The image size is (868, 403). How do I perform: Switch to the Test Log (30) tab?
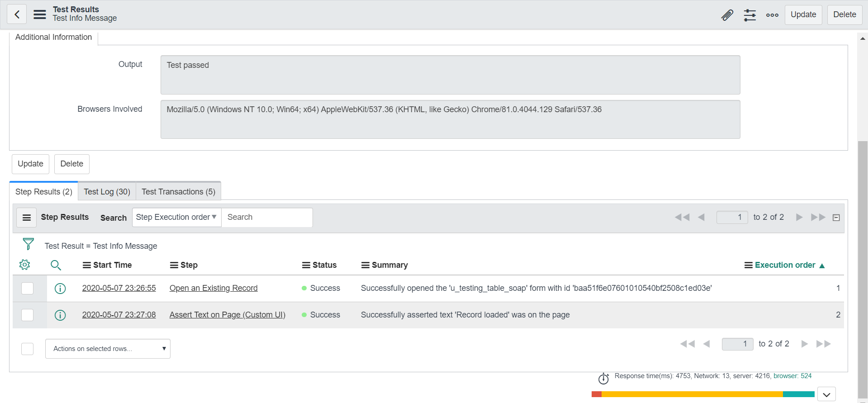107,191
